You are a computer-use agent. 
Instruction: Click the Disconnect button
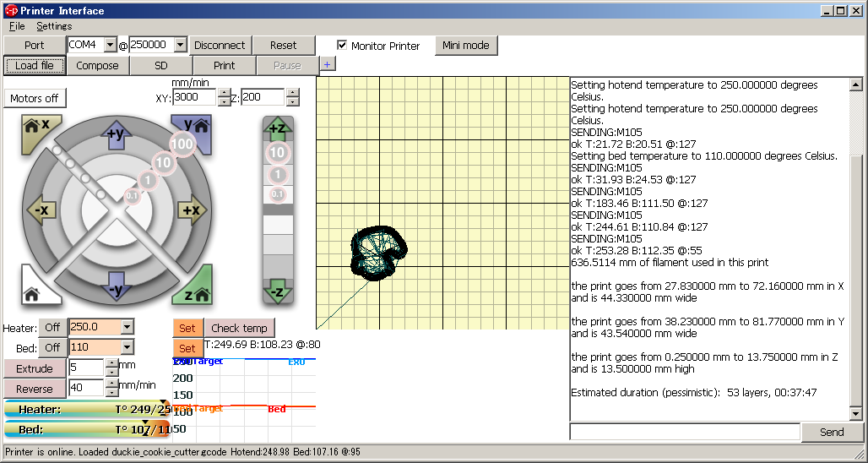point(220,46)
